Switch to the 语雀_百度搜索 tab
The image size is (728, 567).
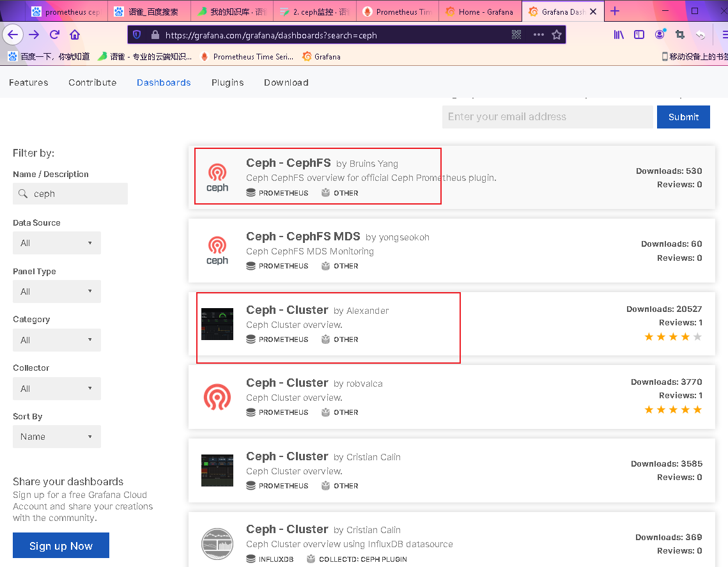(x=150, y=12)
